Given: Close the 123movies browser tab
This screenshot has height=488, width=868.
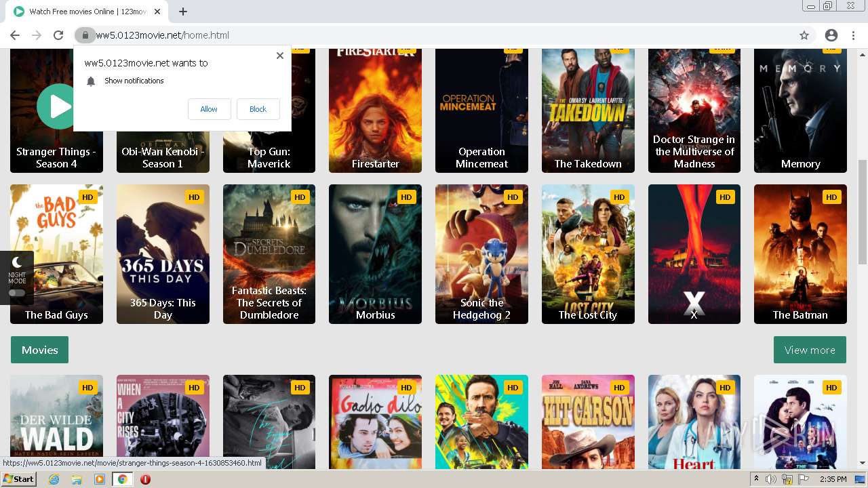Looking at the screenshot, I should (x=157, y=12).
